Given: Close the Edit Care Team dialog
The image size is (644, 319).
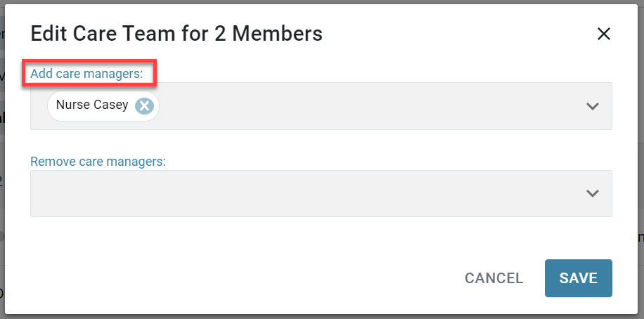Looking at the screenshot, I should point(604,34).
